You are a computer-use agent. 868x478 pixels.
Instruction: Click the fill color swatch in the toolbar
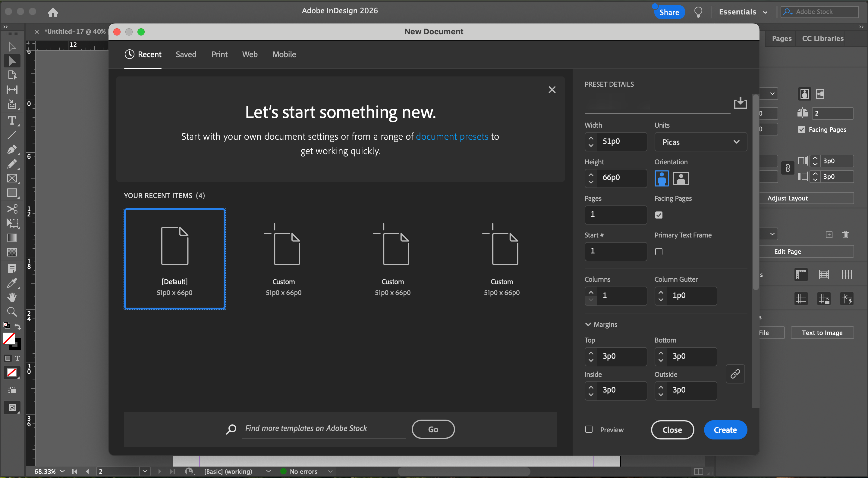pyautogui.click(x=9, y=338)
